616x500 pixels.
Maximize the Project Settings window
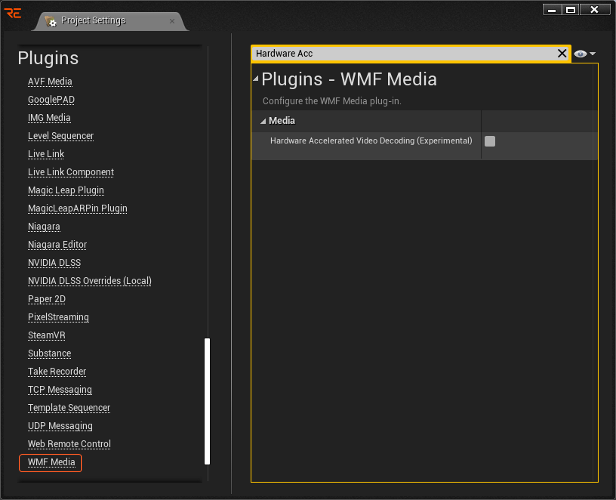coord(570,9)
